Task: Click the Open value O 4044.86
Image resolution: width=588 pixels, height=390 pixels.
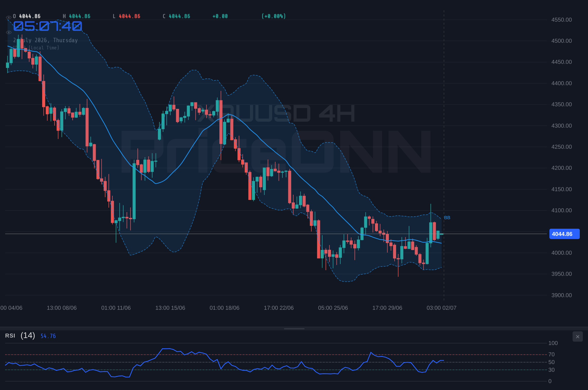Action: pyautogui.click(x=27, y=16)
